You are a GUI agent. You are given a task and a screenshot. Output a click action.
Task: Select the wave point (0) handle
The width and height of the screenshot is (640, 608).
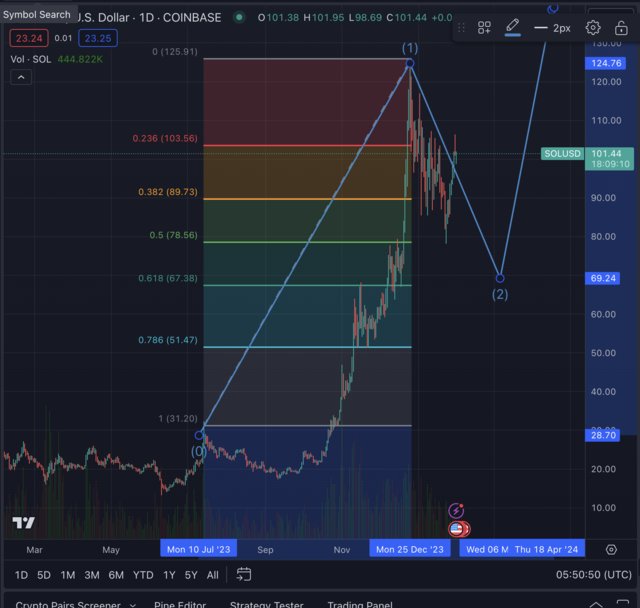click(x=199, y=435)
